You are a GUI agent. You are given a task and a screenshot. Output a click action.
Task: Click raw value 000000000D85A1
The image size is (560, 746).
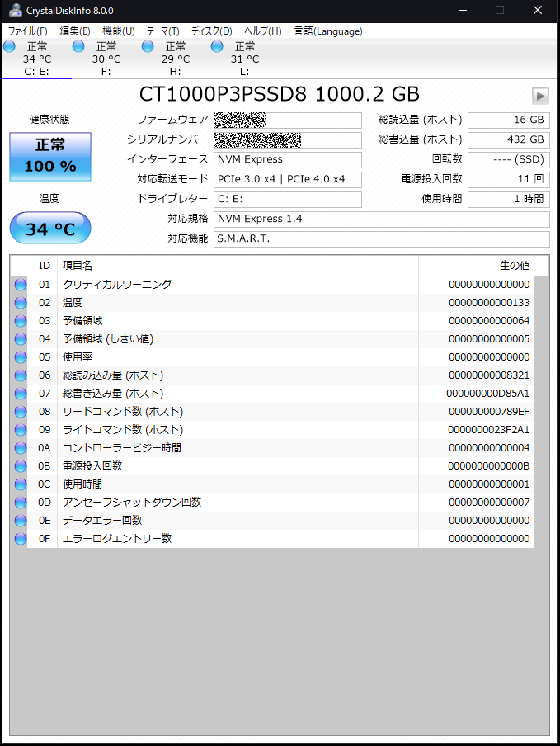point(487,394)
